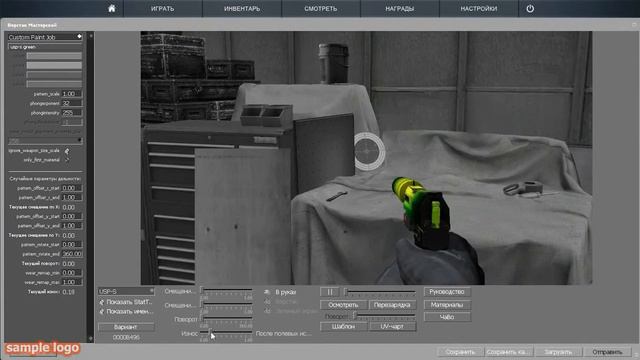Edit the wear_remap_min field
This screenshot has width=640, height=360.
[72, 272]
